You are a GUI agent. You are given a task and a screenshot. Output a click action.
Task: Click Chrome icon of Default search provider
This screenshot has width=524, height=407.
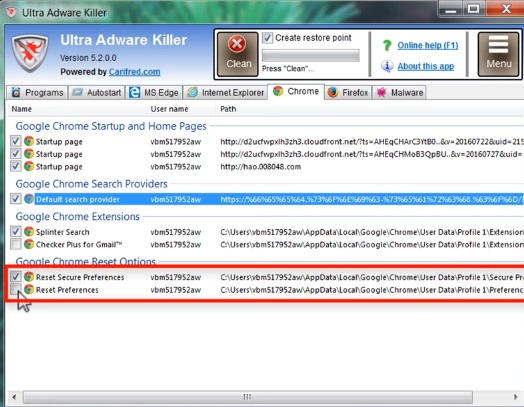(x=29, y=199)
